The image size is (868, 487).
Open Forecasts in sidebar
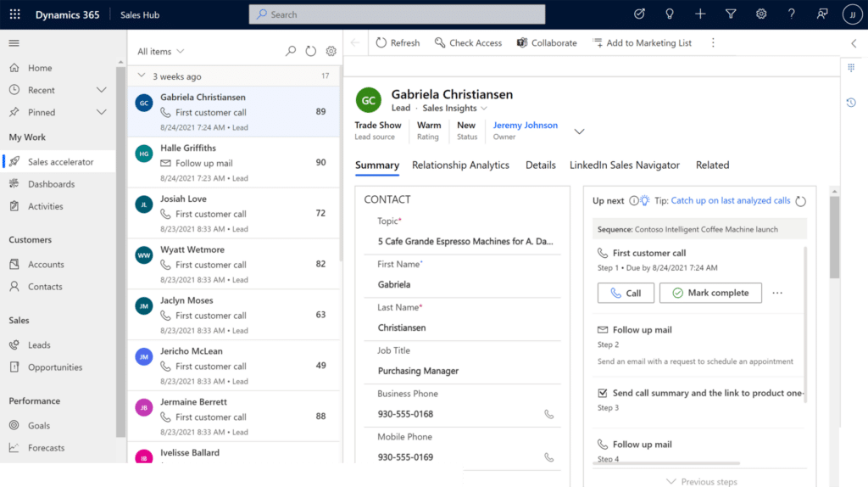58,448
